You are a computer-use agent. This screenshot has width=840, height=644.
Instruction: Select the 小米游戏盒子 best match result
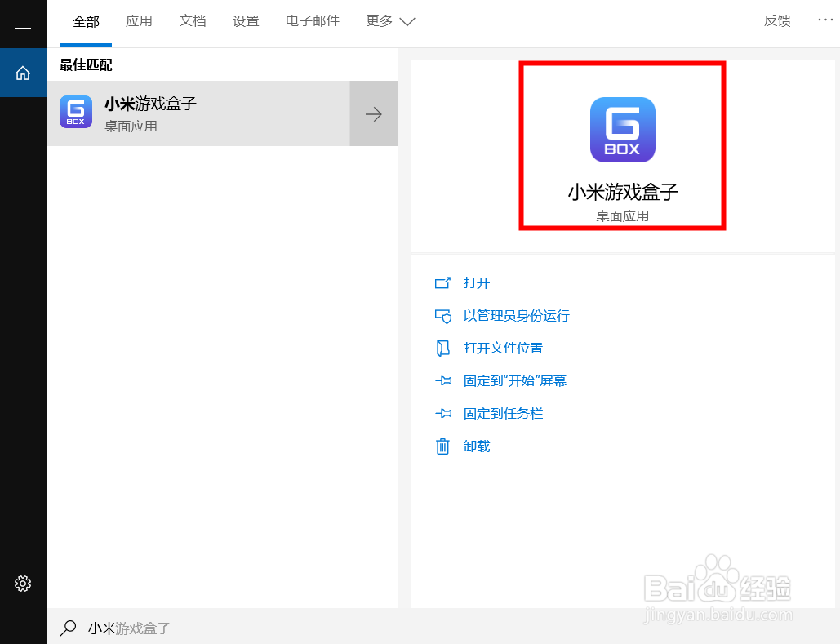pyautogui.click(x=198, y=113)
